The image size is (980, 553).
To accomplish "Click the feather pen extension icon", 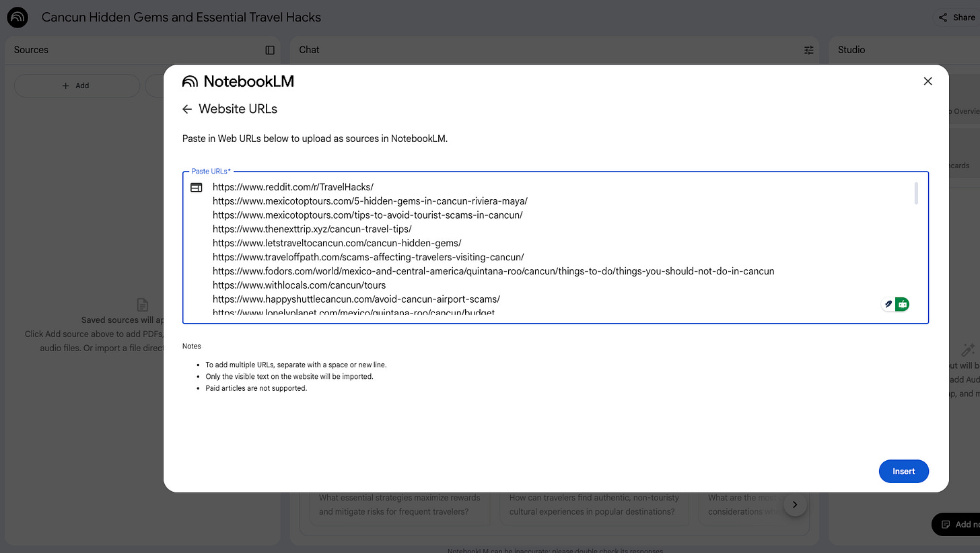I will (888, 304).
